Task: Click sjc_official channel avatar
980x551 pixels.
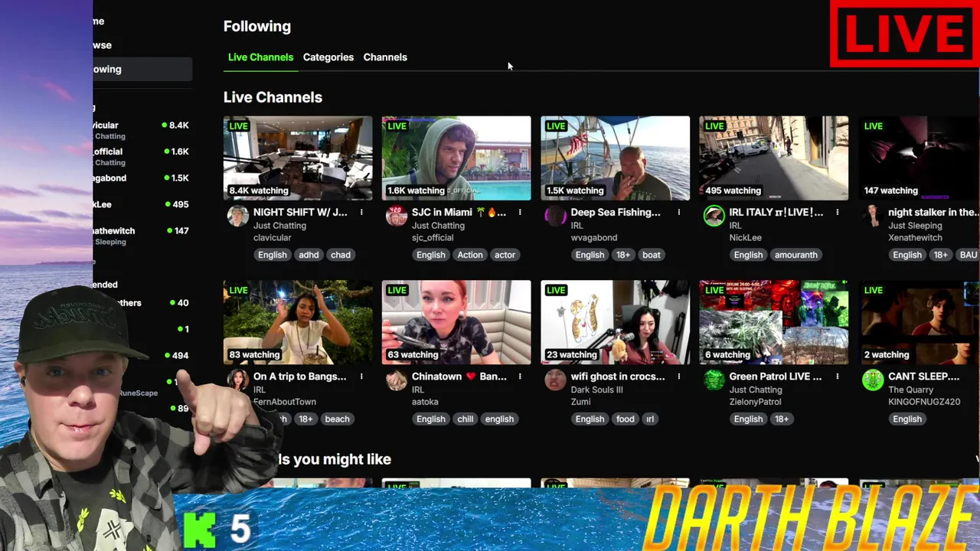Action: click(397, 216)
